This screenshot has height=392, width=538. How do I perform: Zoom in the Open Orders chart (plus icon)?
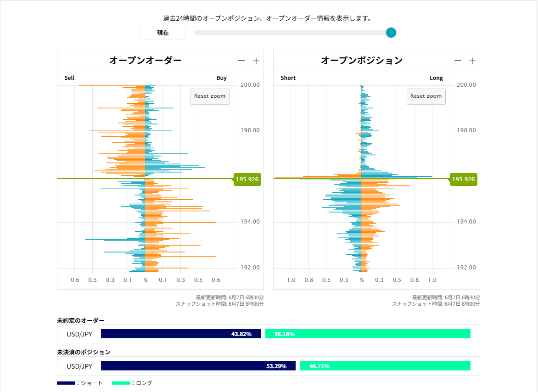pyautogui.click(x=256, y=61)
